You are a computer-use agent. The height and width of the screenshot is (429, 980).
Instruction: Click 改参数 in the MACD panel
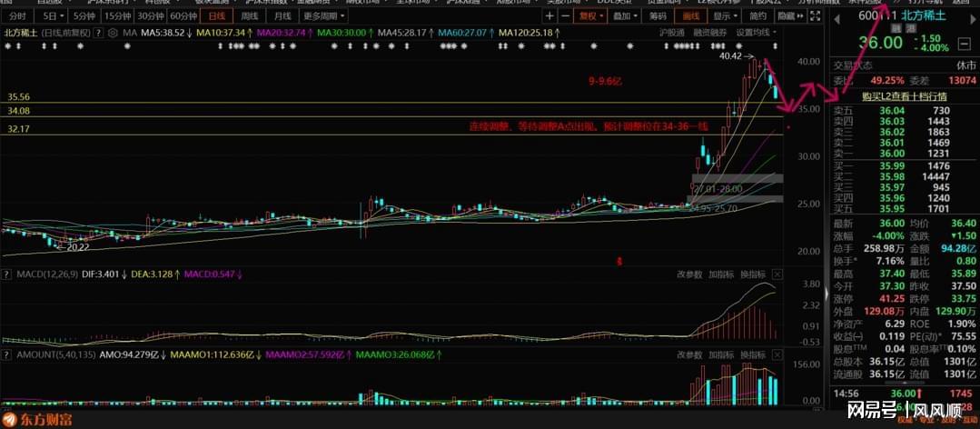(689, 274)
